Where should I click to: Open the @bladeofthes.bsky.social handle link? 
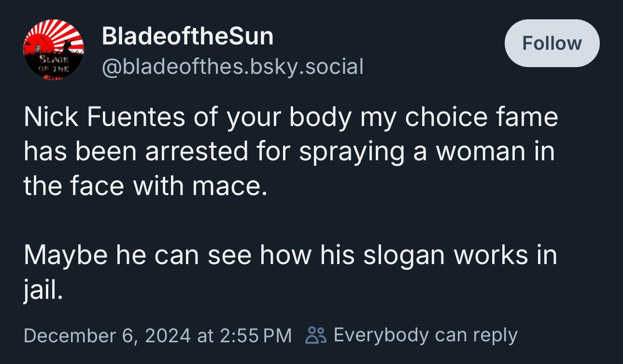pyautogui.click(x=232, y=67)
